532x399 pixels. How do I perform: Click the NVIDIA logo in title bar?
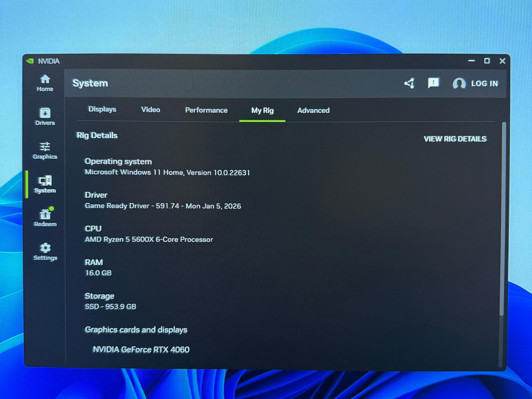pos(30,61)
